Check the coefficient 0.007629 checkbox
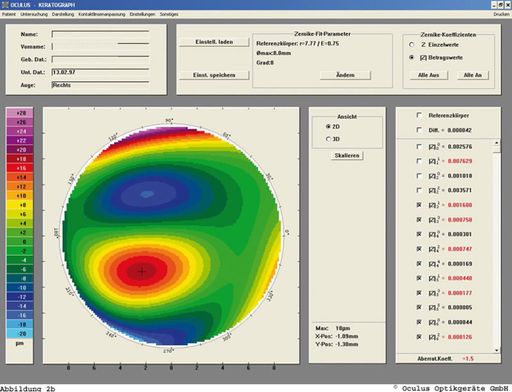512x392 pixels. [419, 161]
